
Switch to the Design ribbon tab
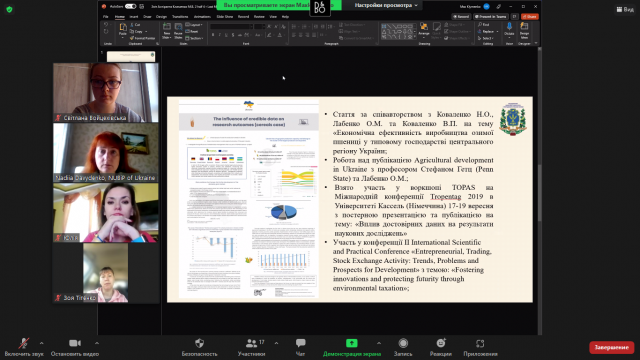(161, 17)
